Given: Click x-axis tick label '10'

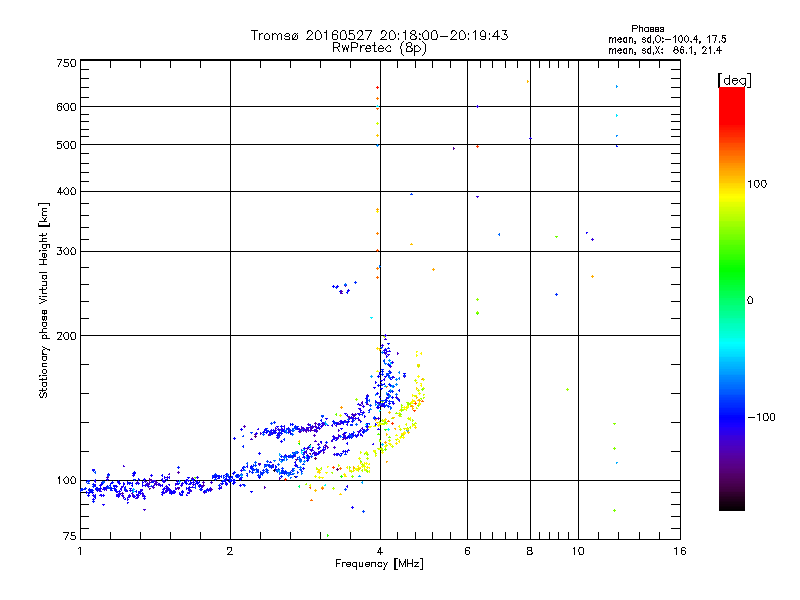Looking at the screenshot, I should 578,551.
